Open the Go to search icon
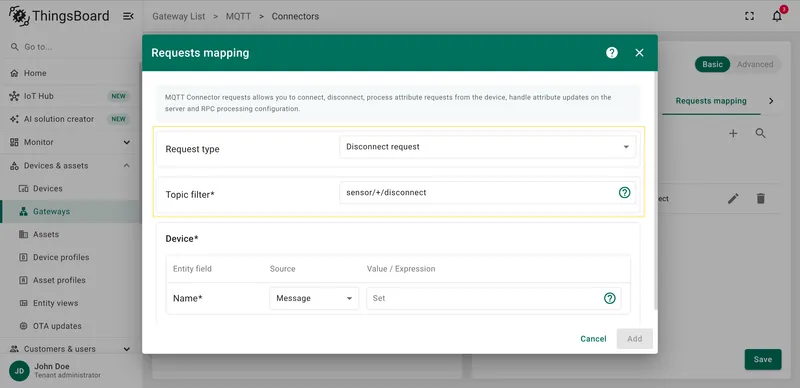800x388 pixels. [14, 47]
